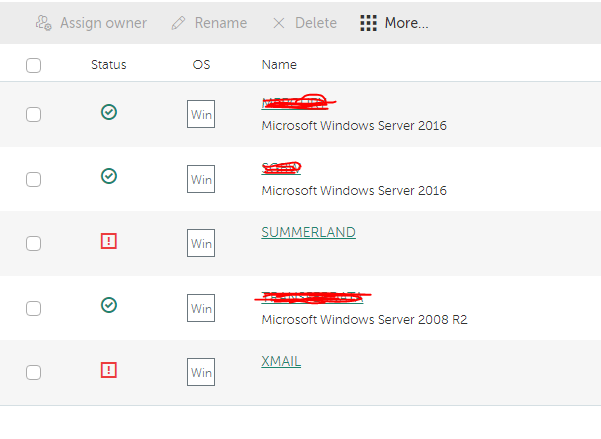Click the Win OS icon in XMAIL row
This screenshot has height=439, width=601.
(x=201, y=372)
